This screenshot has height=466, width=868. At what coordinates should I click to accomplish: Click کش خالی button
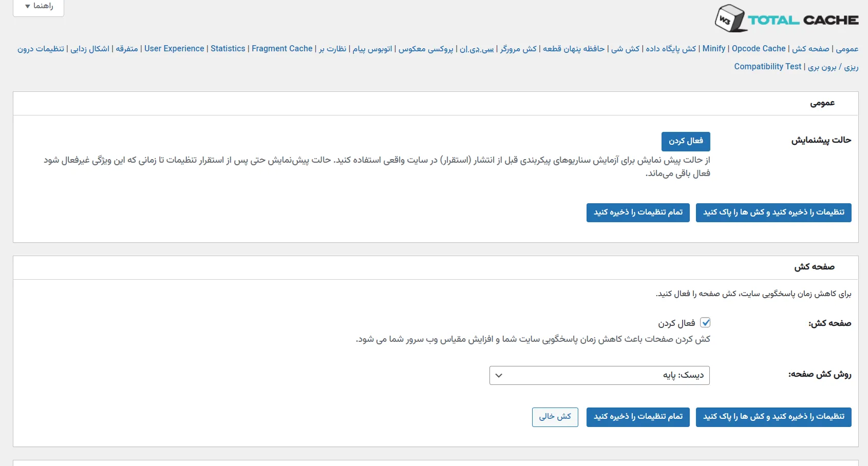[555, 417]
